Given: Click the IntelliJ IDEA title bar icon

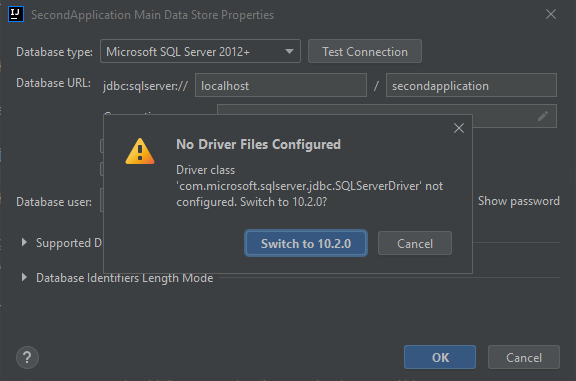Looking at the screenshot, I should point(16,14).
